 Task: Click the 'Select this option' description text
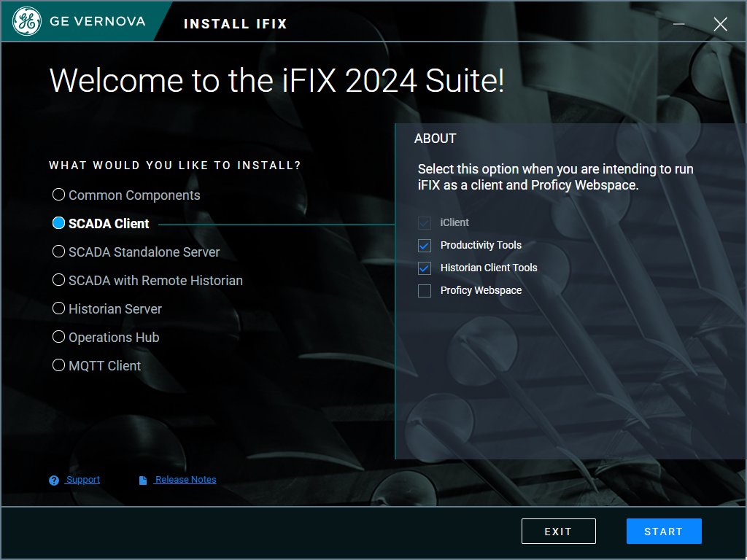555,177
